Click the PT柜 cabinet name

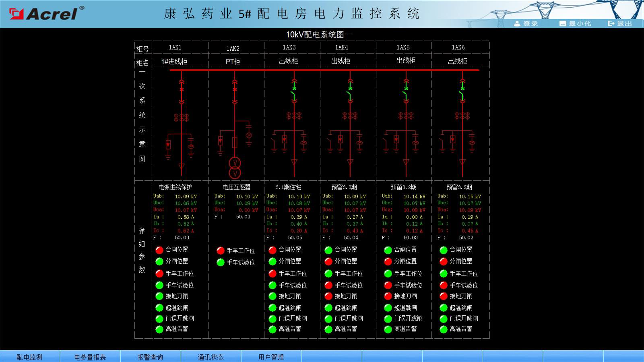click(233, 62)
